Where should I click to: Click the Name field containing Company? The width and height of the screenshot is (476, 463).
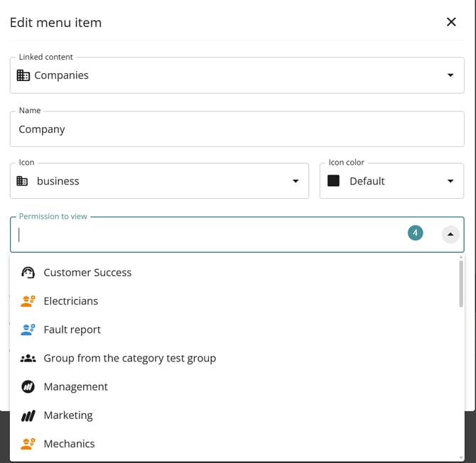(x=237, y=129)
